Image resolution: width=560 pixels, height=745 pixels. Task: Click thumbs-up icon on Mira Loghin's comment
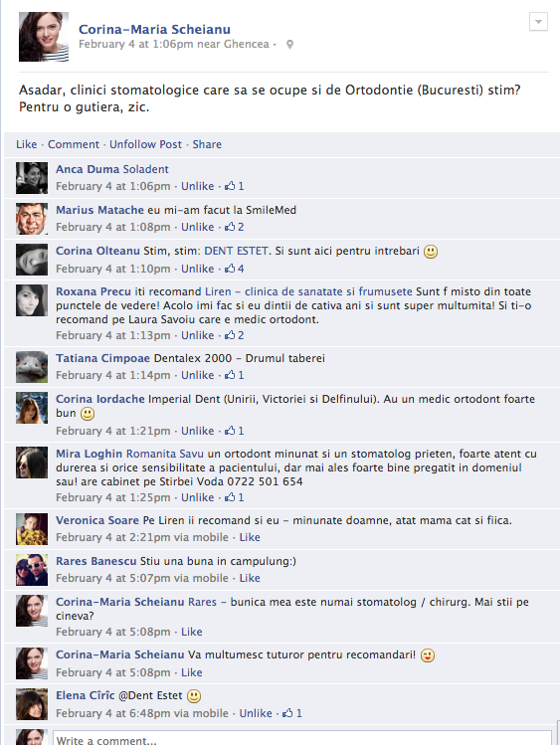coord(230,497)
